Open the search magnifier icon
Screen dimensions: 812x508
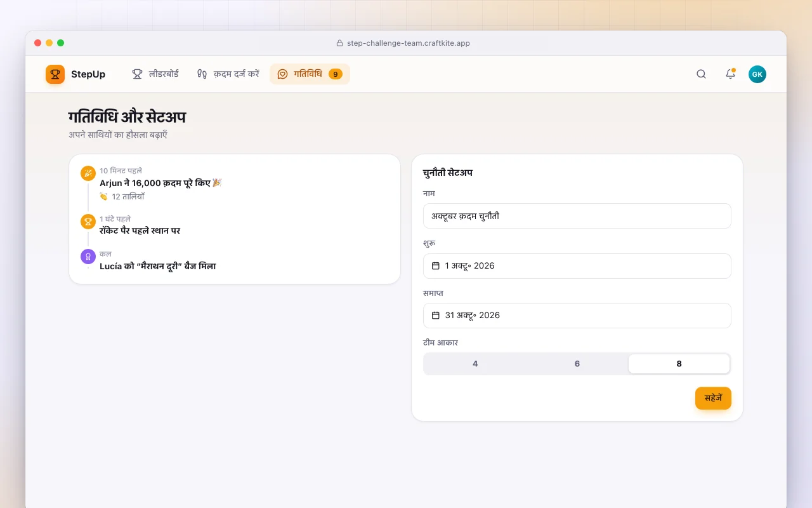click(x=701, y=74)
